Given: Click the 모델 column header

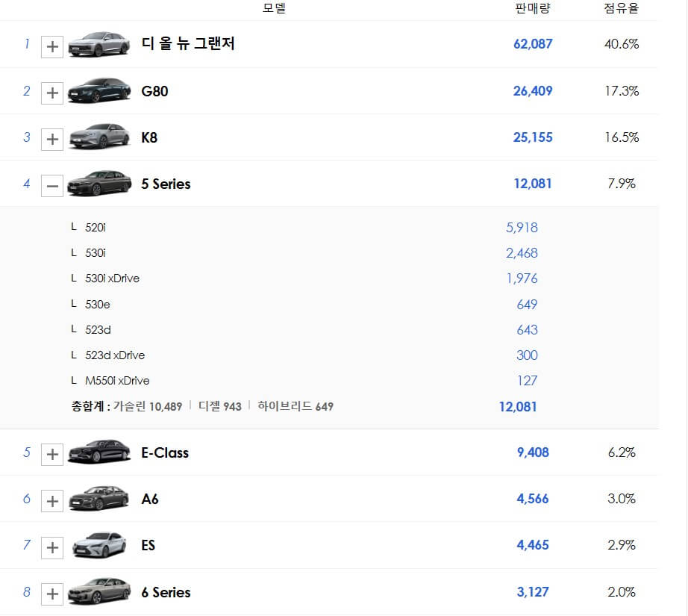Looking at the screenshot, I should coord(275,9).
